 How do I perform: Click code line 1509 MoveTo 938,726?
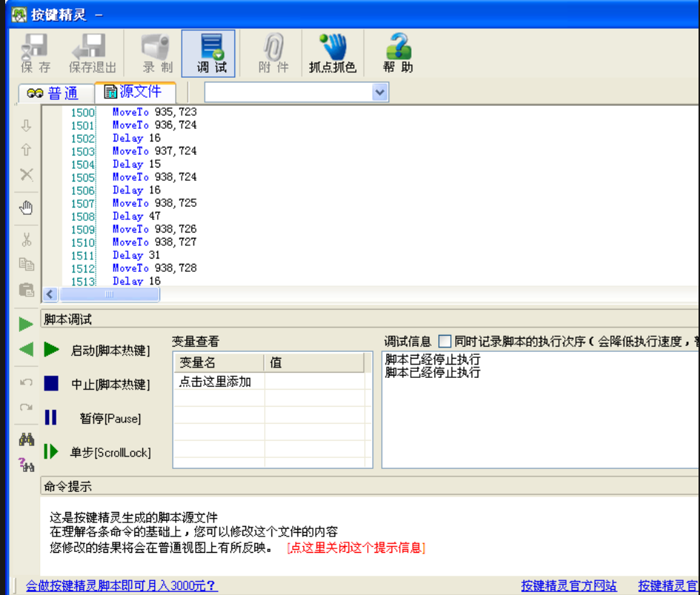tap(154, 229)
